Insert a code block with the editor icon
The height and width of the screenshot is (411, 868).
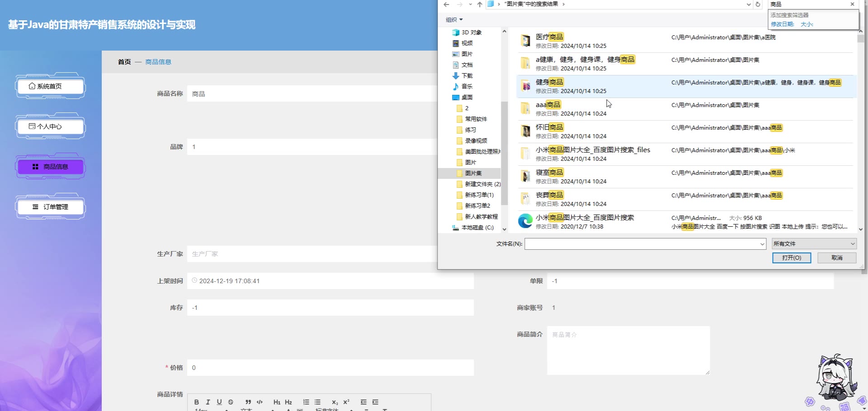259,402
